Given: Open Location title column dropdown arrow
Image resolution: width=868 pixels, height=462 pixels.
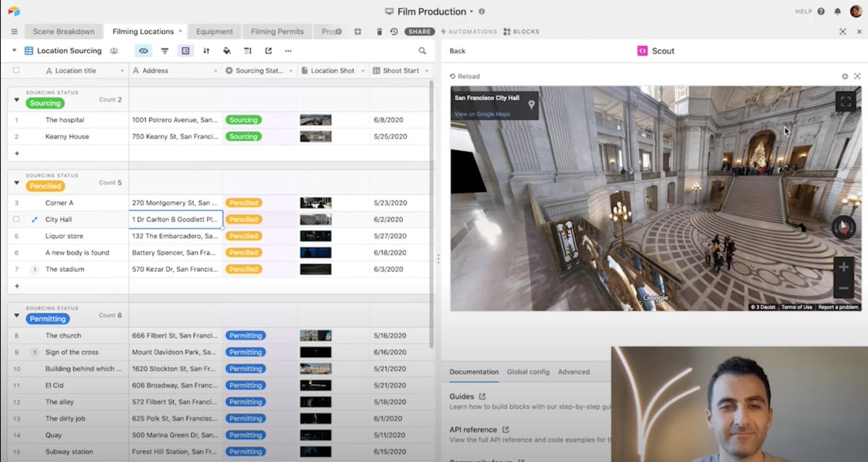Looking at the screenshot, I should tap(122, 71).
